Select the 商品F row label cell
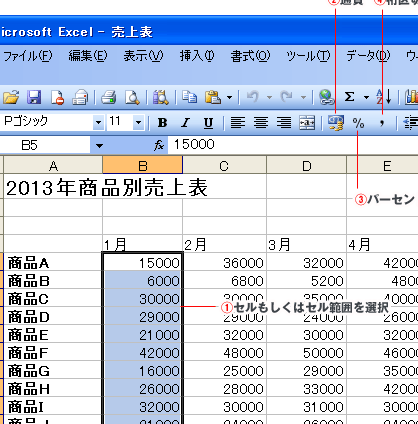This screenshot has height=424, width=418. [53, 352]
